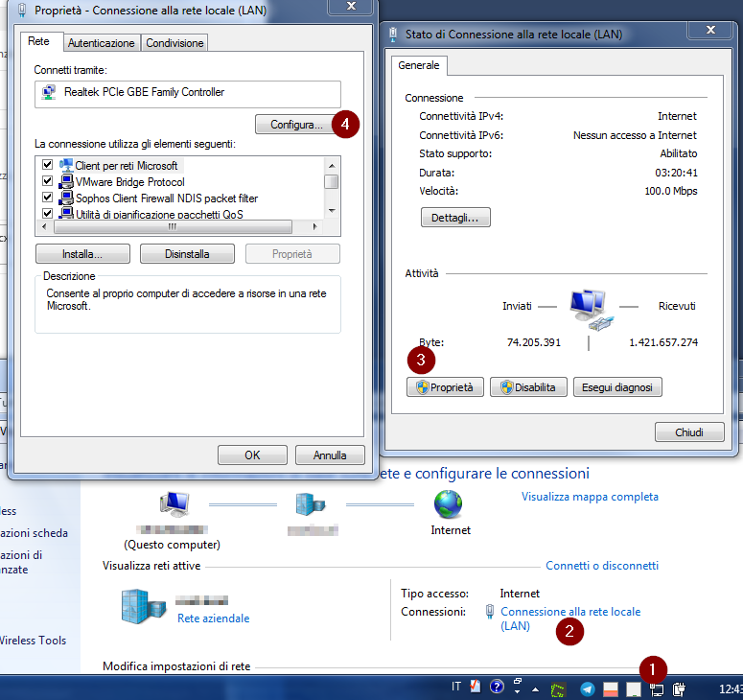Image resolution: width=743 pixels, height=700 pixels.
Task: Open the Condivisione tab
Action: pos(174,43)
